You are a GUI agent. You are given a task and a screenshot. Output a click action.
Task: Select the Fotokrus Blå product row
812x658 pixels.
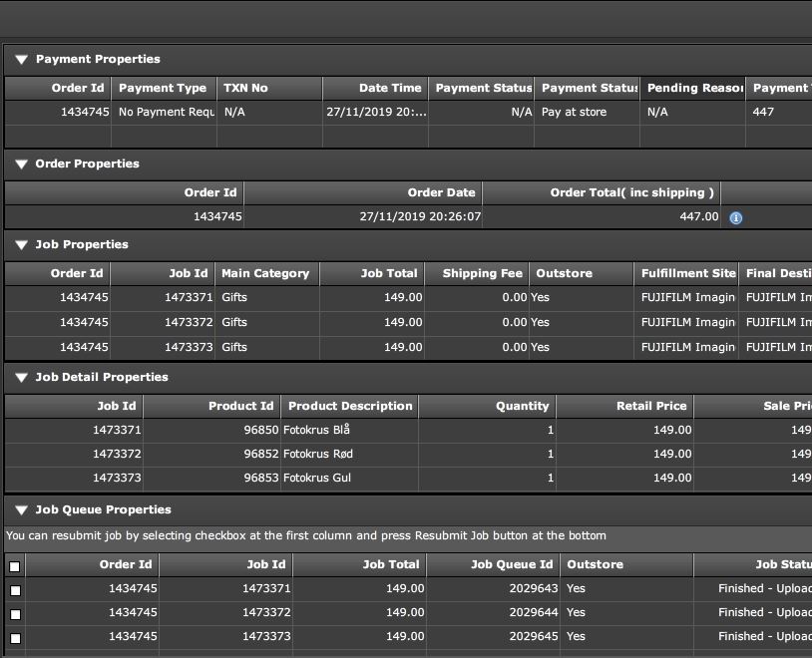(x=408, y=430)
